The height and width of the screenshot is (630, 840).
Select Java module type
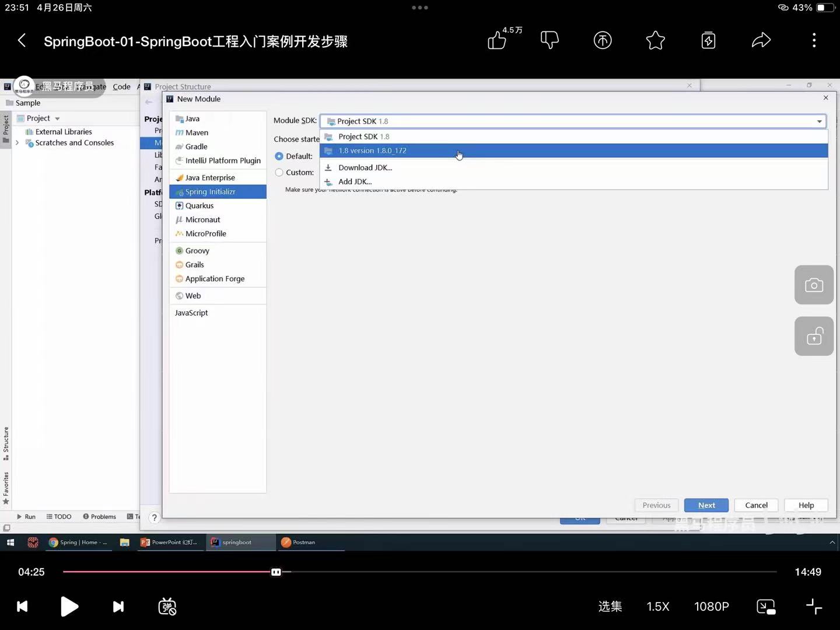tap(218, 118)
